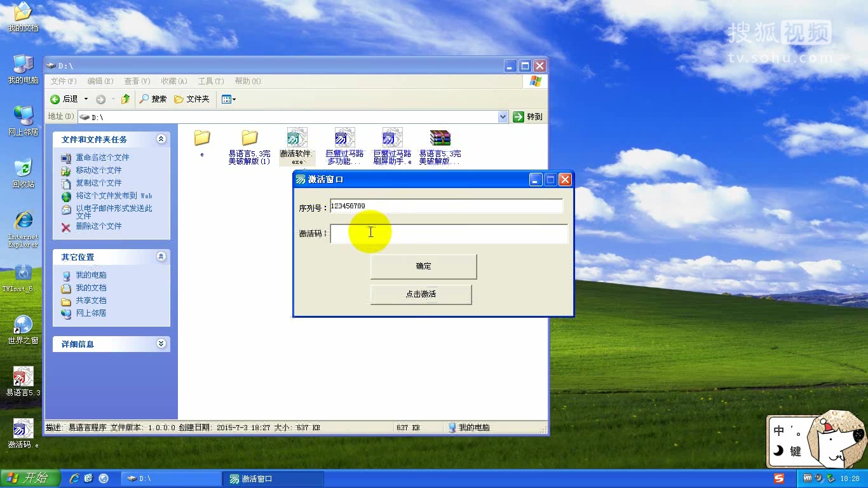Image resolution: width=868 pixels, height=488 pixels.
Task: Click the Back (后退) arrow in Explorer
Action: [64, 99]
